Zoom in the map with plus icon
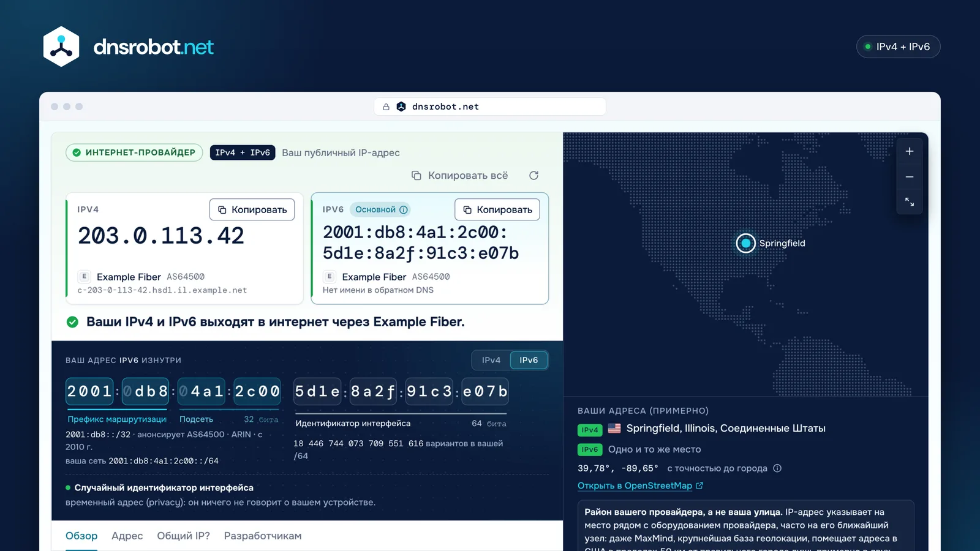980x551 pixels. (910, 151)
